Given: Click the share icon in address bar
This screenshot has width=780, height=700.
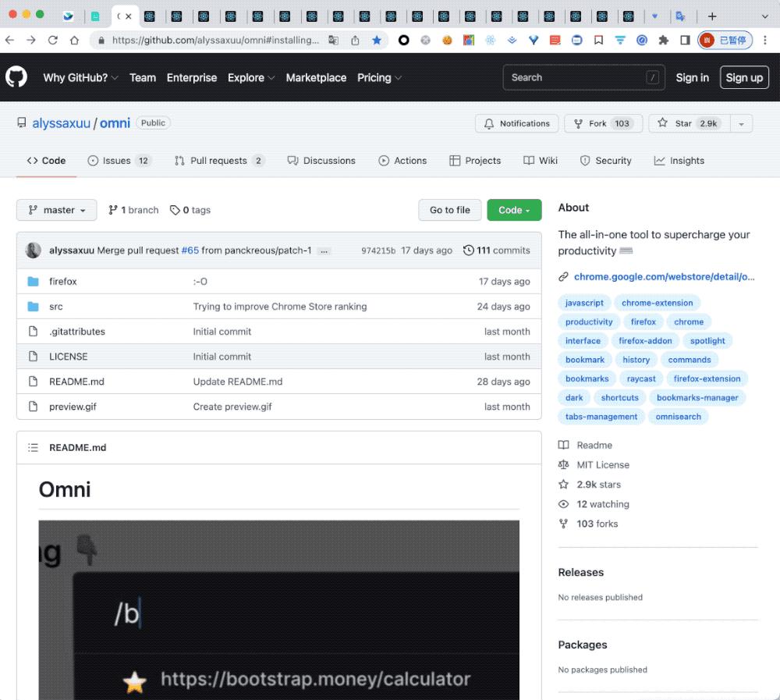Looking at the screenshot, I should click(x=355, y=41).
